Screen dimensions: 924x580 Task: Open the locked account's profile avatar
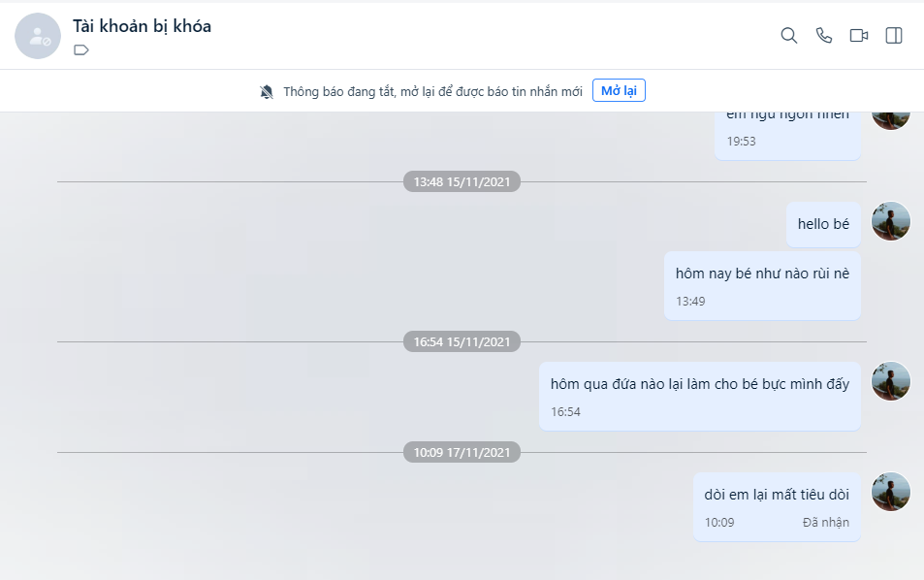[x=38, y=36]
